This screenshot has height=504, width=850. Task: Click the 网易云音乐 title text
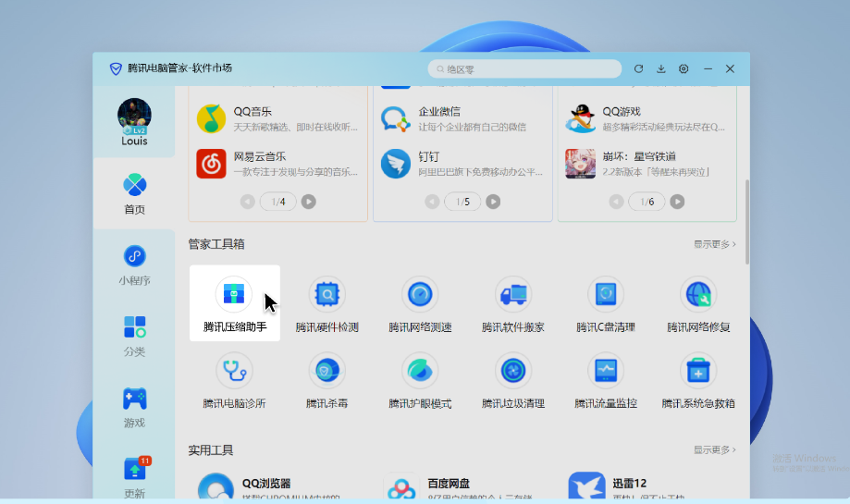pos(260,156)
